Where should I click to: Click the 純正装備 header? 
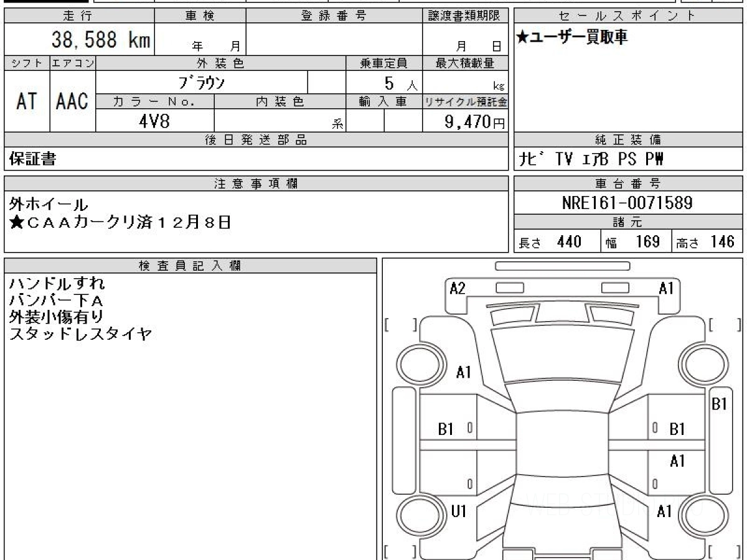tap(628, 140)
